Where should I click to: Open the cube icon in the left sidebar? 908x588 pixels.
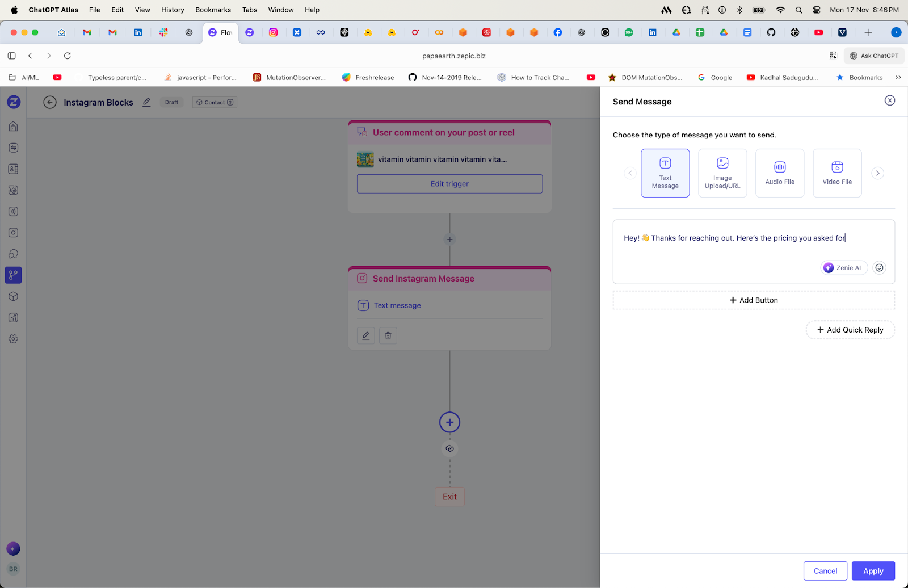[x=14, y=296]
